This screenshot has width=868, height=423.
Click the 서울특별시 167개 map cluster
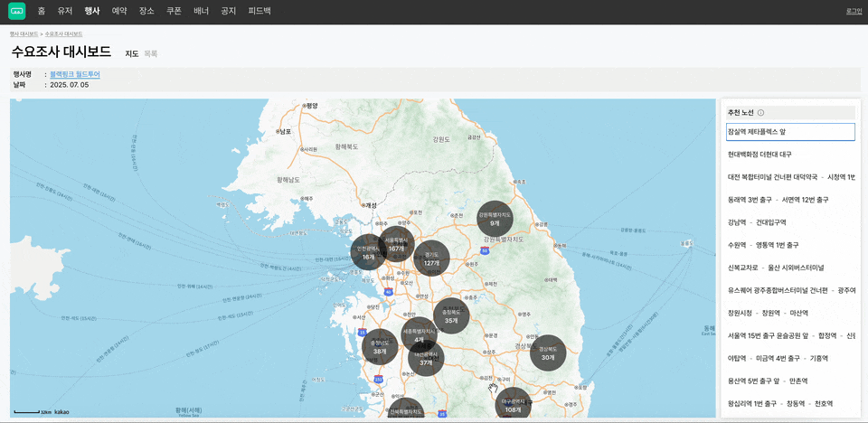396,244
